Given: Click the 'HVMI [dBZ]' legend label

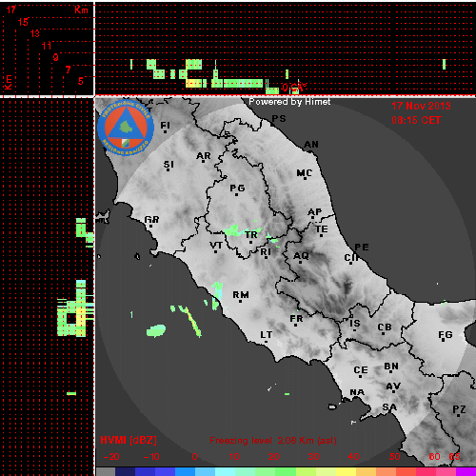Looking at the screenshot, I should [129, 440].
